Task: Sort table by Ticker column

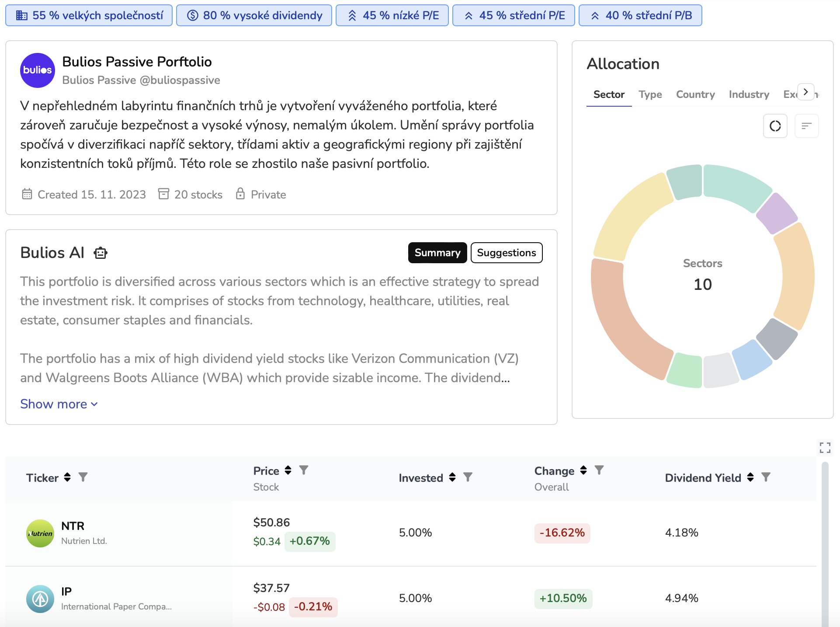Action: point(67,477)
